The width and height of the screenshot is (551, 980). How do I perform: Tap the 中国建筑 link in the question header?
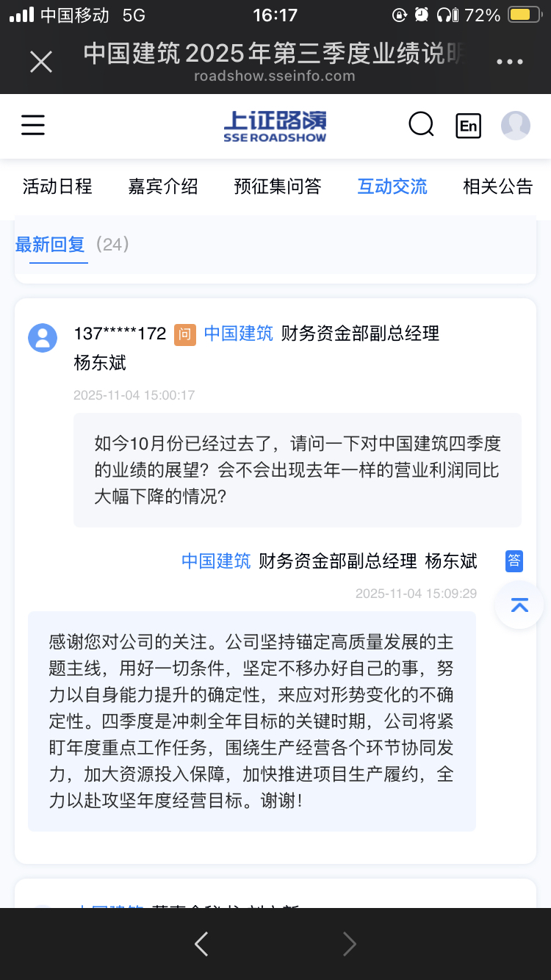[x=238, y=334]
